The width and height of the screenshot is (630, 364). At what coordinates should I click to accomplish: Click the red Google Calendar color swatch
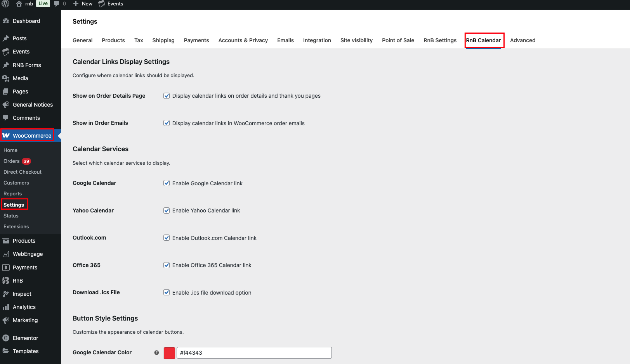[x=170, y=353]
